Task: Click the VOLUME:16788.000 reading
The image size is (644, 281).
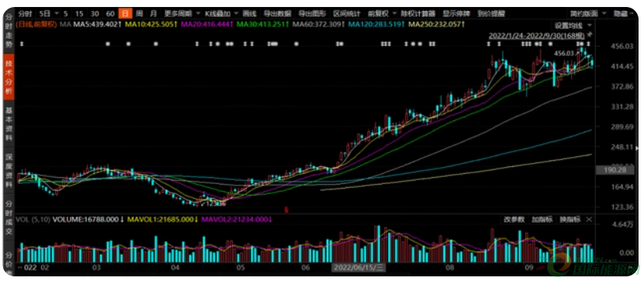Action: tap(88, 220)
